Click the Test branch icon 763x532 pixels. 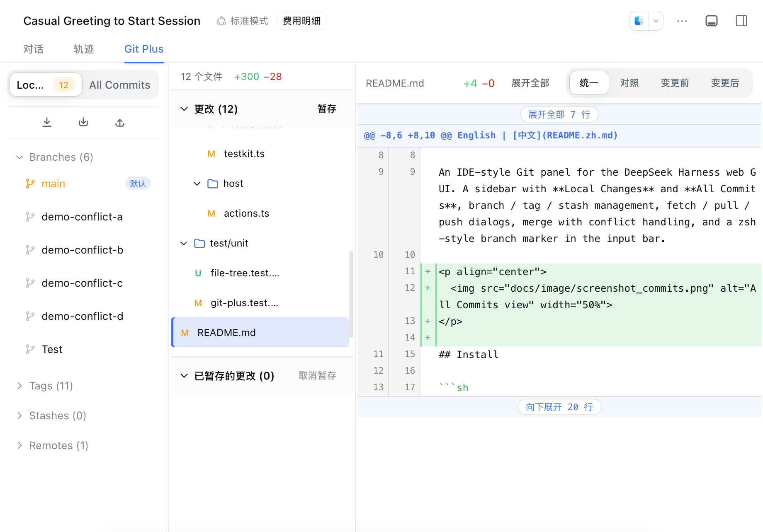30,349
